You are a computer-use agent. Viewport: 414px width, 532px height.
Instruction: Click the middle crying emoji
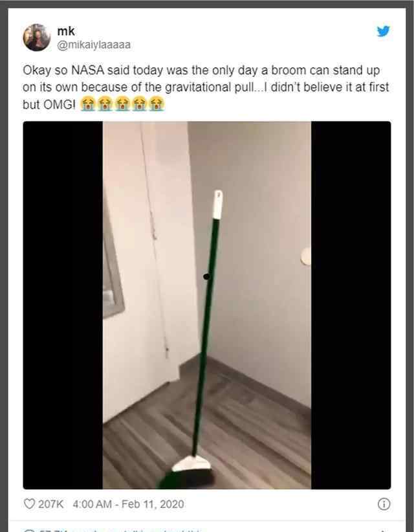tap(122, 104)
